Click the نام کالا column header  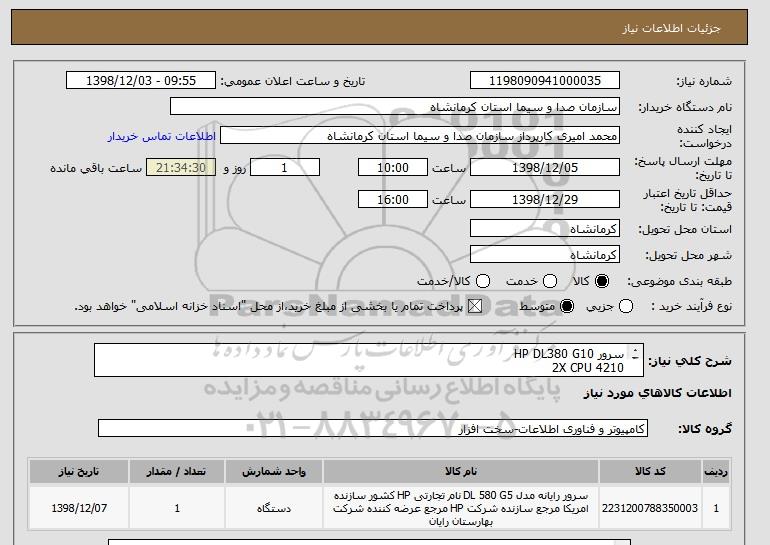click(461, 471)
